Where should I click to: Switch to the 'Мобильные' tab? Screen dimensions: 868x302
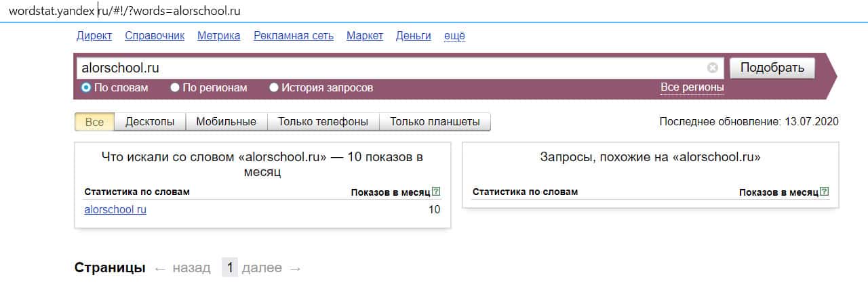[226, 122]
